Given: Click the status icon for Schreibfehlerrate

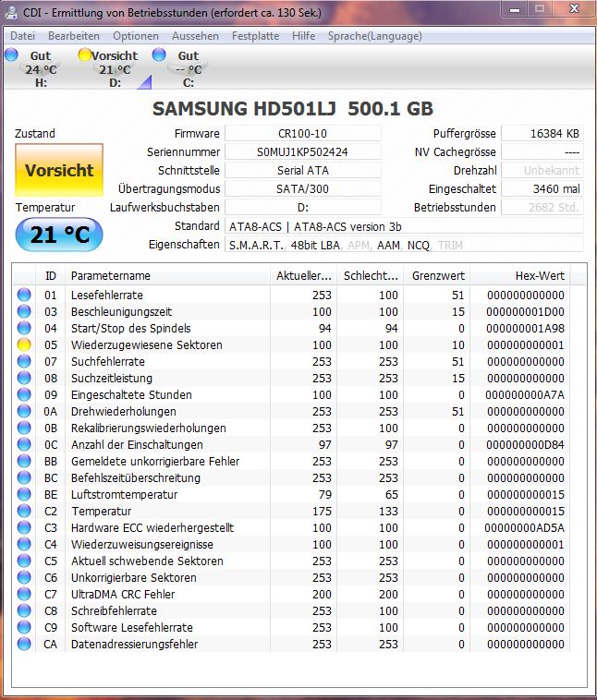Looking at the screenshot, I should point(24,610).
